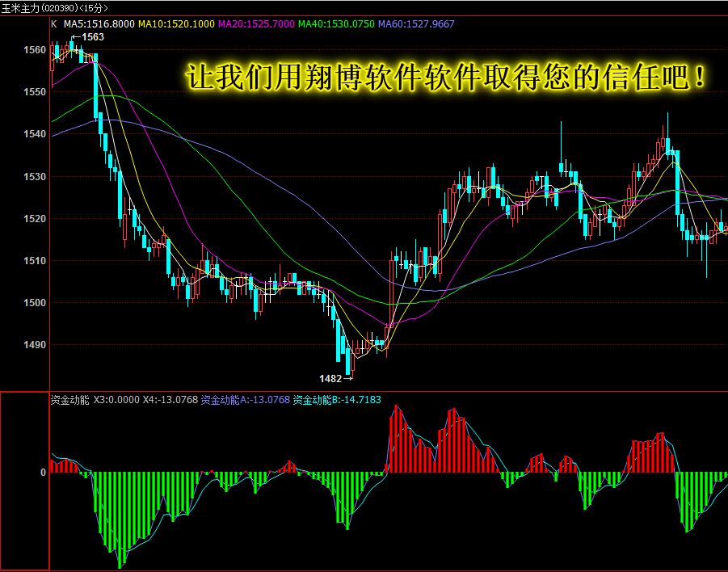Click the 1482 low price marker
This screenshot has width=728, height=572.
(x=335, y=379)
